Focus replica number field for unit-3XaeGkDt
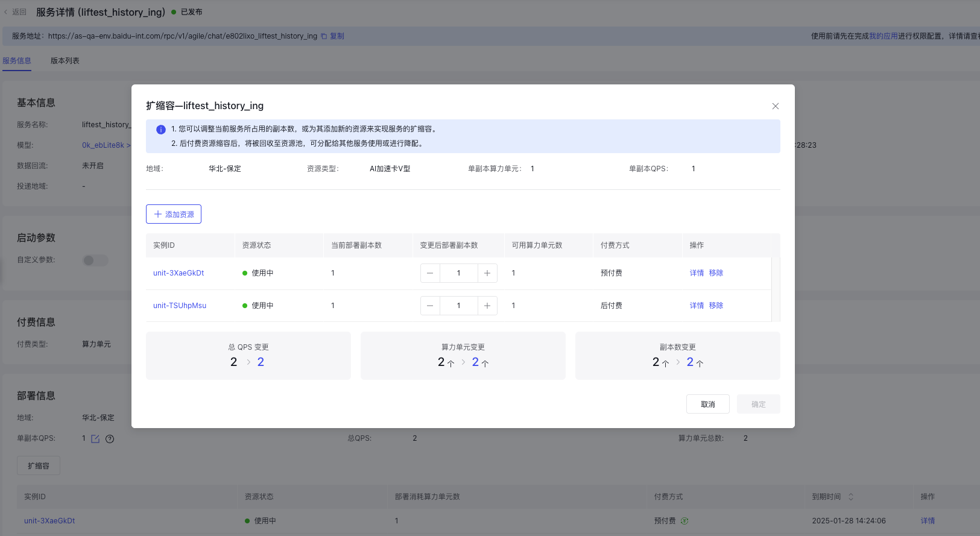The width and height of the screenshot is (980, 536). coord(458,273)
